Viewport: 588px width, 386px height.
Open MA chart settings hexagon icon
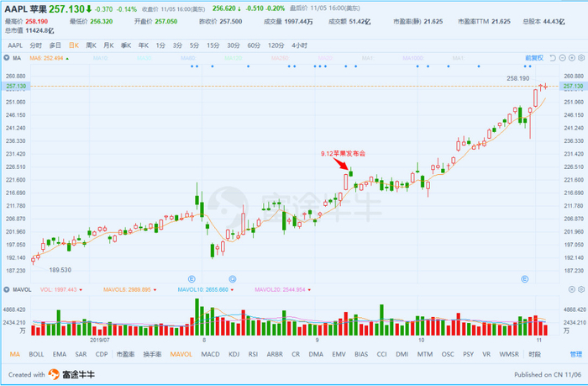click(581, 58)
